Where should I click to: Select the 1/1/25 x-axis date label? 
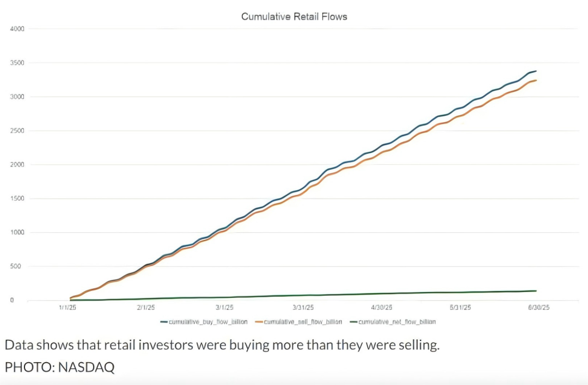(x=68, y=307)
